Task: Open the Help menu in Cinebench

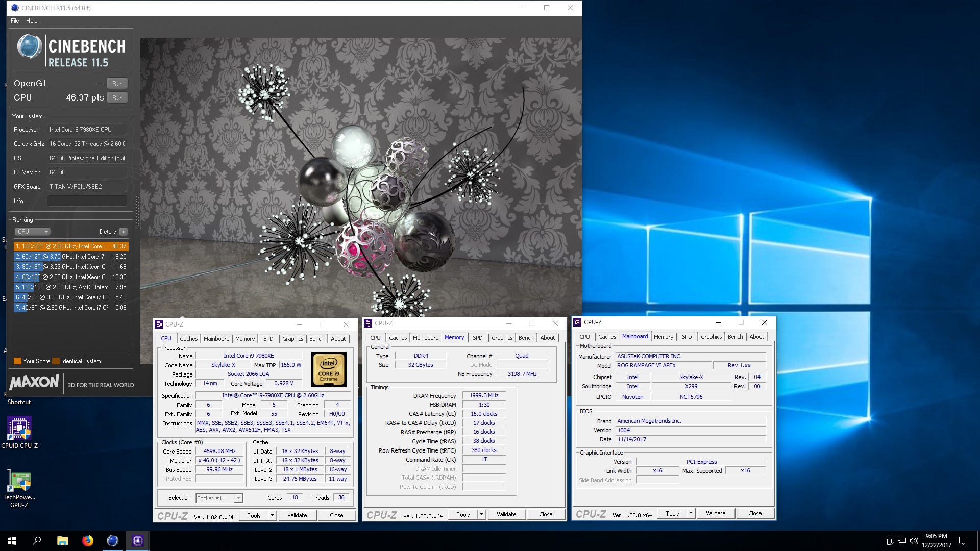Action: click(32, 21)
